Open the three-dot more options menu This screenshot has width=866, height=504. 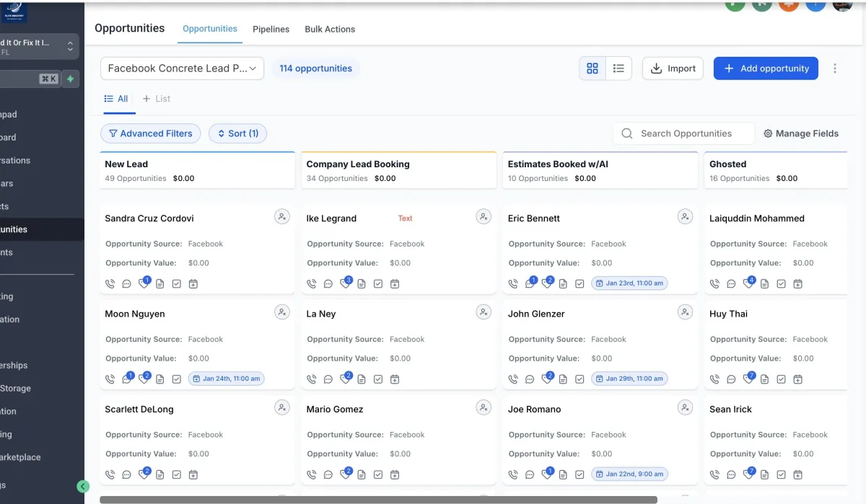(x=835, y=68)
